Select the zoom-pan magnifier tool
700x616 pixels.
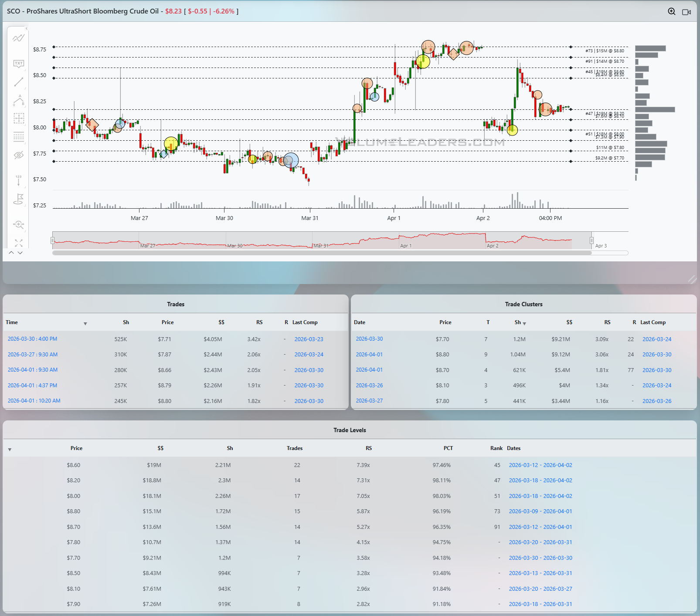(19, 224)
